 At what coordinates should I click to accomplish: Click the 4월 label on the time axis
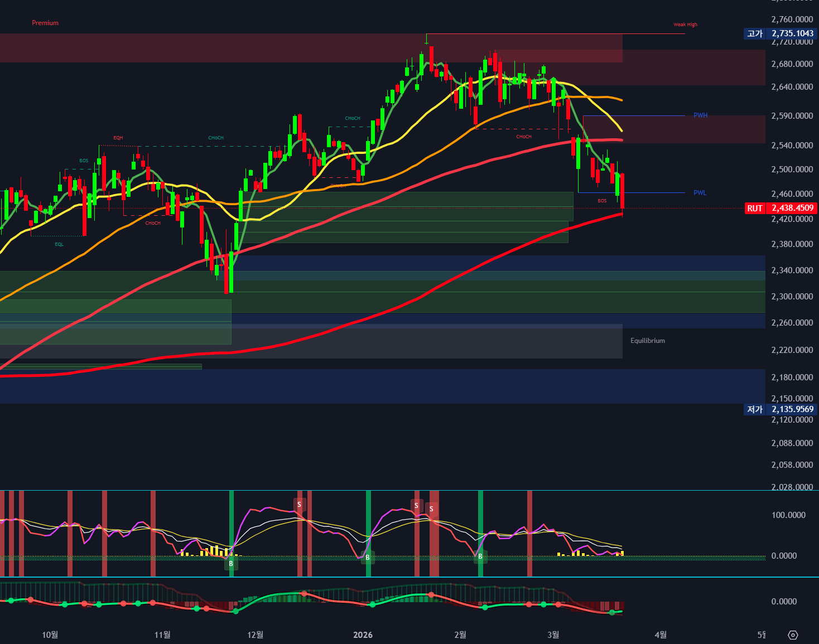660,635
